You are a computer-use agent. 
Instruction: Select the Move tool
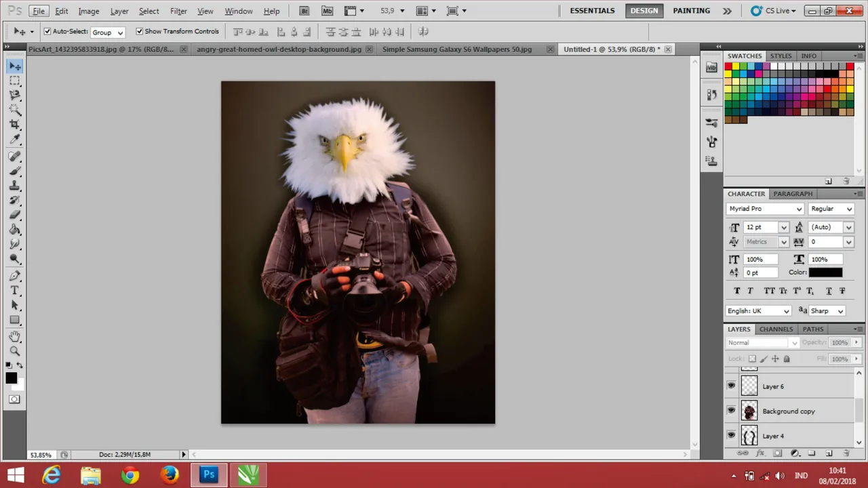[x=15, y=66]
